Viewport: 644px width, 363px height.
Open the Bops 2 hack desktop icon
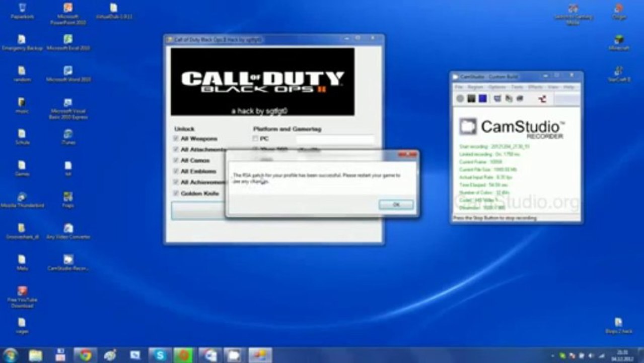619,325
